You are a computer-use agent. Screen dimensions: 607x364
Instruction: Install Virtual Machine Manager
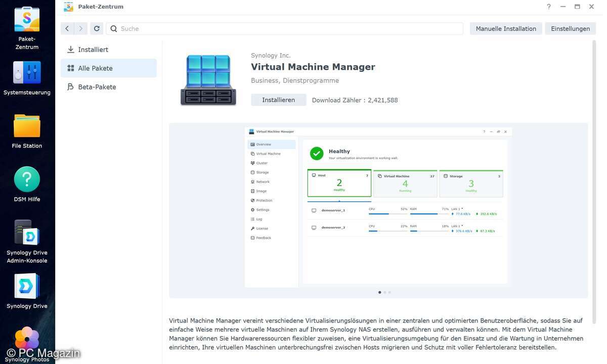pos(279,100)
